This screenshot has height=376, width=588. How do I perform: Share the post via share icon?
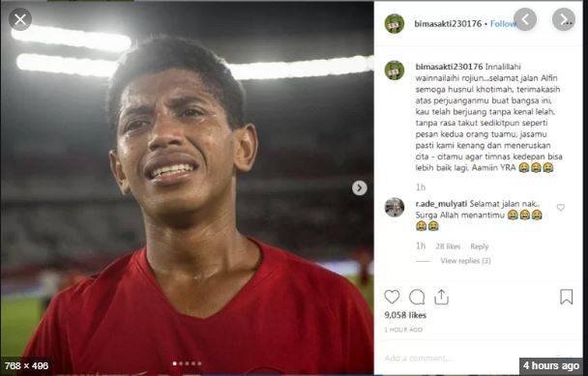click(x=441, y=297)
